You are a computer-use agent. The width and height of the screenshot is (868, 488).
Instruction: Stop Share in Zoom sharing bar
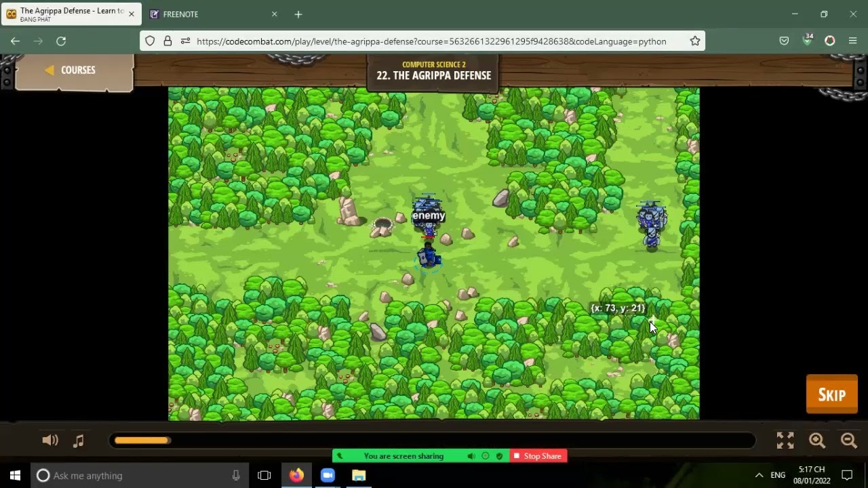coord(538,456)
